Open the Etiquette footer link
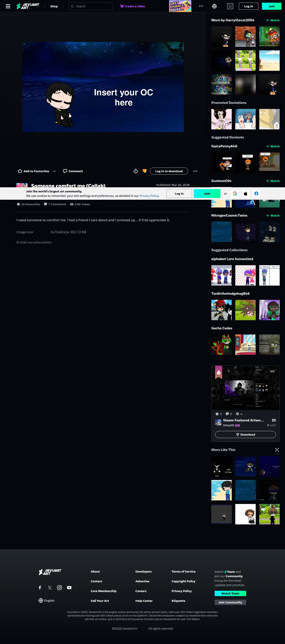Screen dimensions: 285x644 [x=178, y=601]
